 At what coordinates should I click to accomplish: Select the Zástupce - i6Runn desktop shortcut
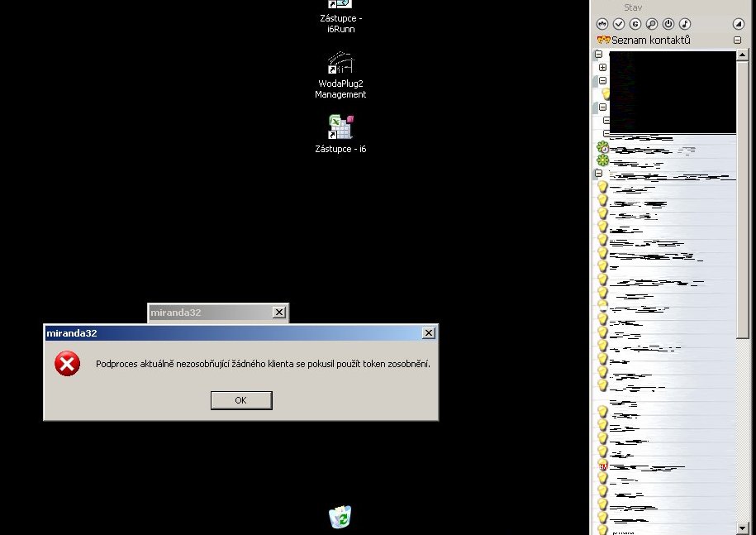[340, 17]
